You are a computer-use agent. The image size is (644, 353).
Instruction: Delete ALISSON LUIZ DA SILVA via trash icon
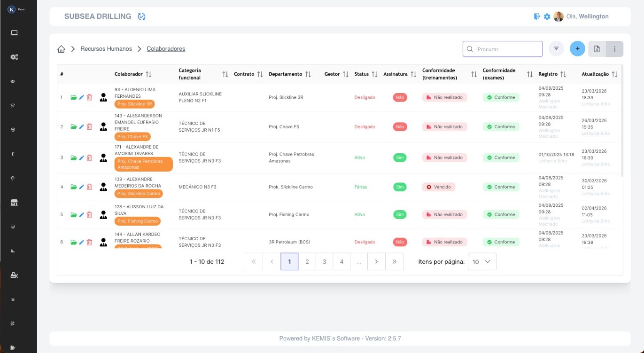pyautogui.click(x=89, y=214)
